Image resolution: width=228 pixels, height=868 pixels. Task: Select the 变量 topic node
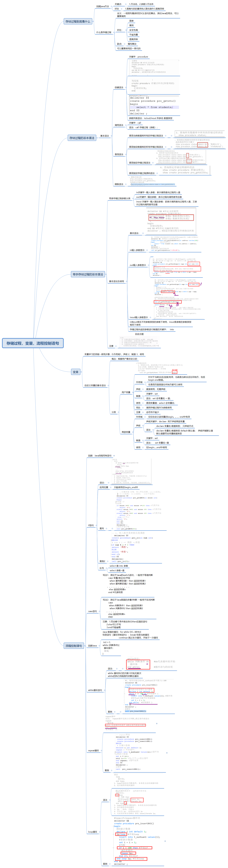[76, 372]
